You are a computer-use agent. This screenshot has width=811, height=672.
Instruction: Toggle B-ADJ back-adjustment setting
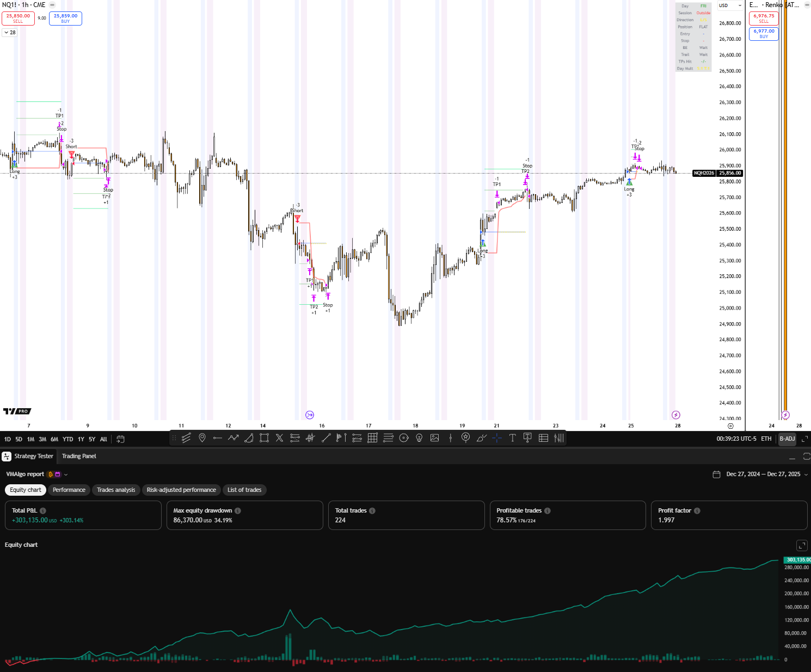[x=787, y=439]
